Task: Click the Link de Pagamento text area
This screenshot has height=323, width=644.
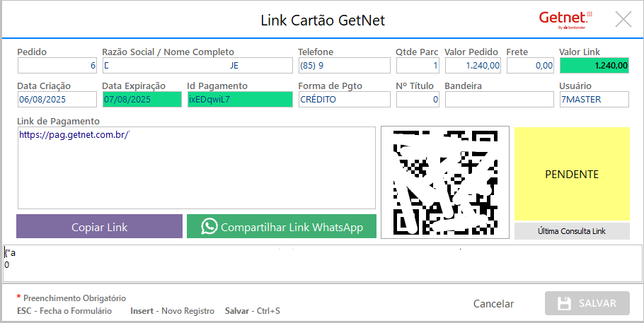Action: [196, 168]
